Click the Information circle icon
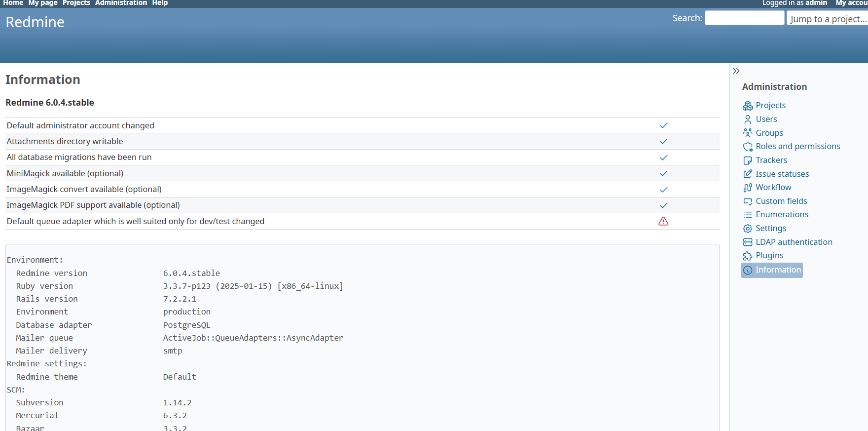The height and width of the screenshot is (431, 868). point(748,270)
